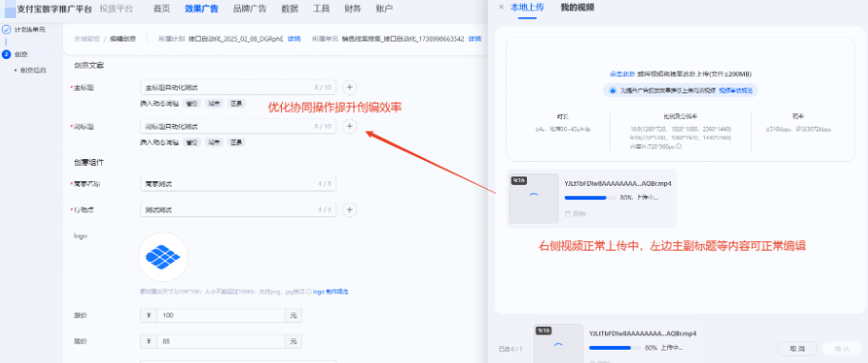Click the checked 计划&单元 step icon
This screenshot has width=868, height=363.
tap(7, 30)
